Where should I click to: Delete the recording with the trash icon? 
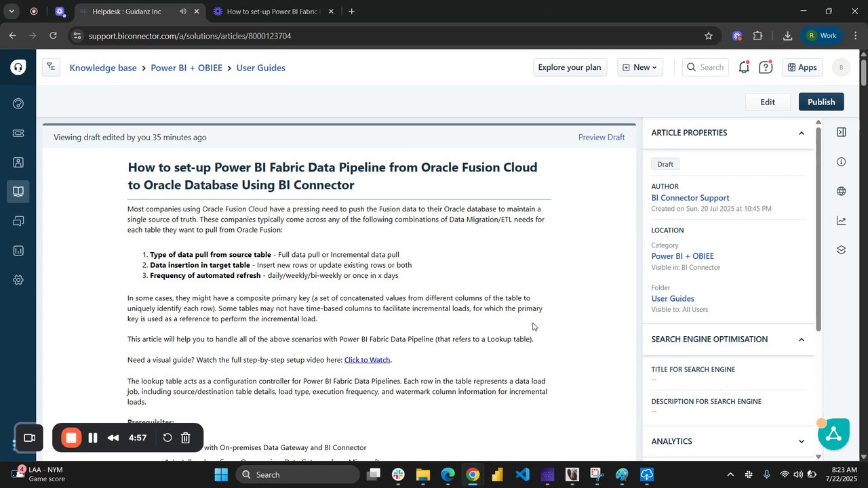[x=186, y=438]
